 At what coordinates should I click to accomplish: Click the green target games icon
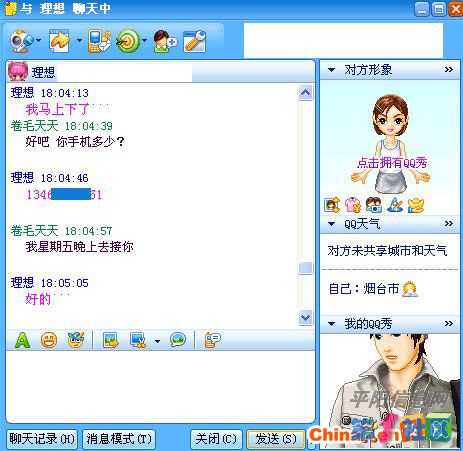(128, 41)
